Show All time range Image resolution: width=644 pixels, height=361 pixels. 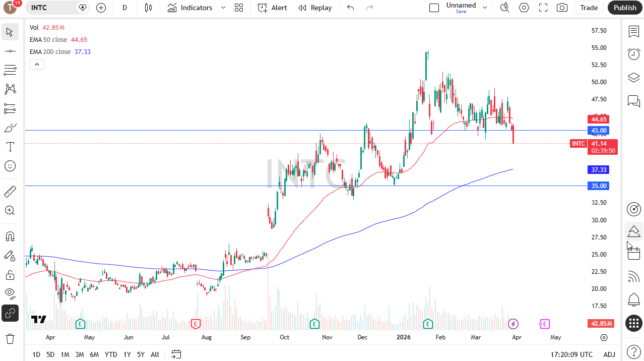coord(155,354)
